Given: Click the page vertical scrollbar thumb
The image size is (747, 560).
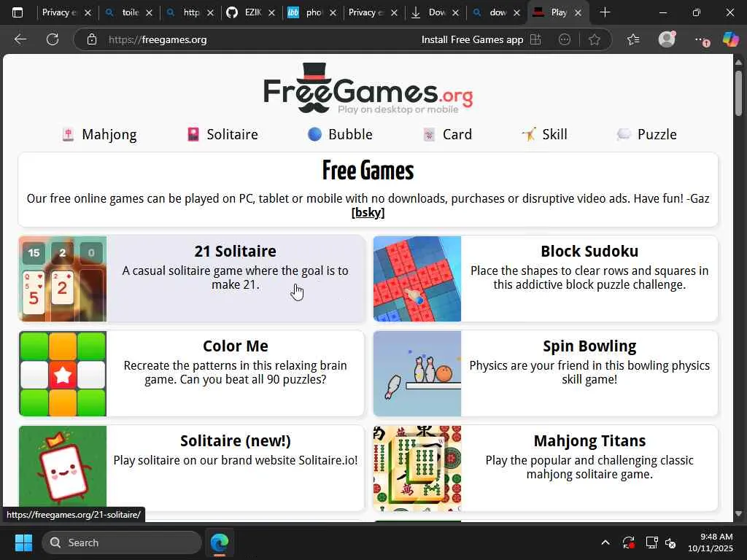Looking at the screenshot, I should click(x=738, y=93).
